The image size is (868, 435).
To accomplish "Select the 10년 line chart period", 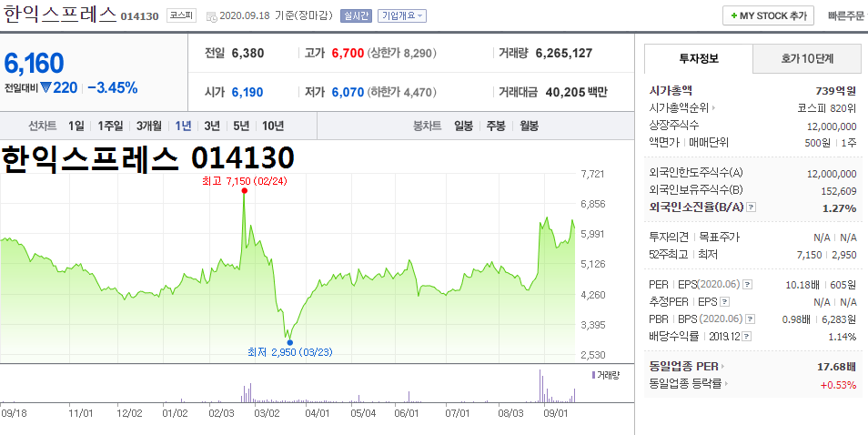I will click(273, 126).
